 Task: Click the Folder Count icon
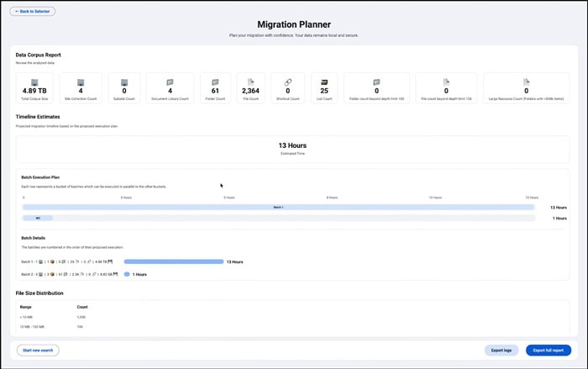tap(215, 82)
